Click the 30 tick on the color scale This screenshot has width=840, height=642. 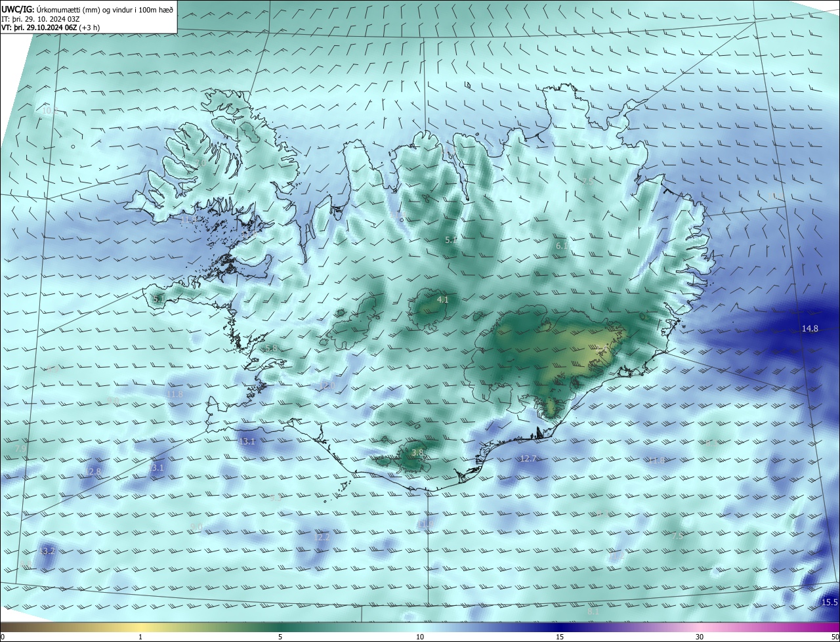700,637
